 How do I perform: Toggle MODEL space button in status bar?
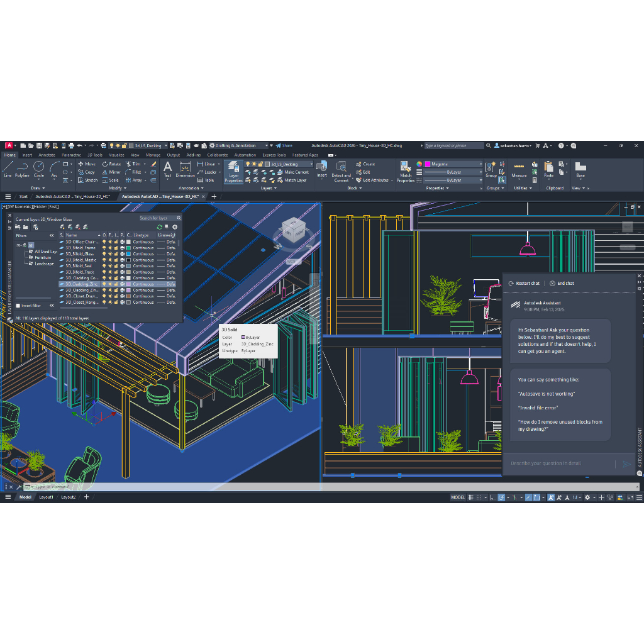coord(458,497)
